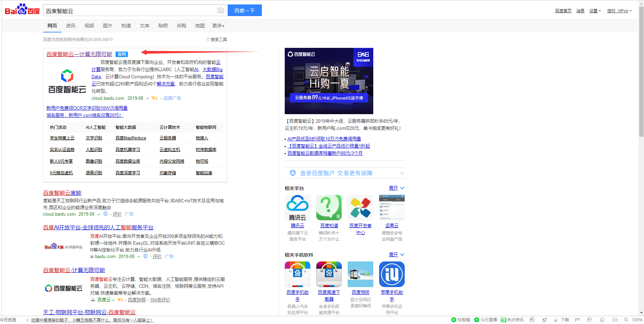Screen dimensions: 644x324
Task: Open 快剪辑 in status bar
Action: (460, 320)
